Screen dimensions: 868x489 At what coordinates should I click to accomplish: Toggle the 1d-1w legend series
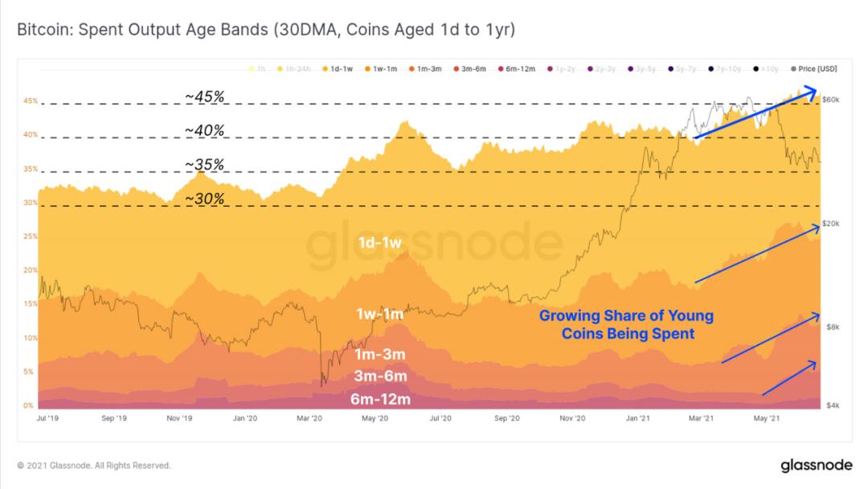pos(337,69)
